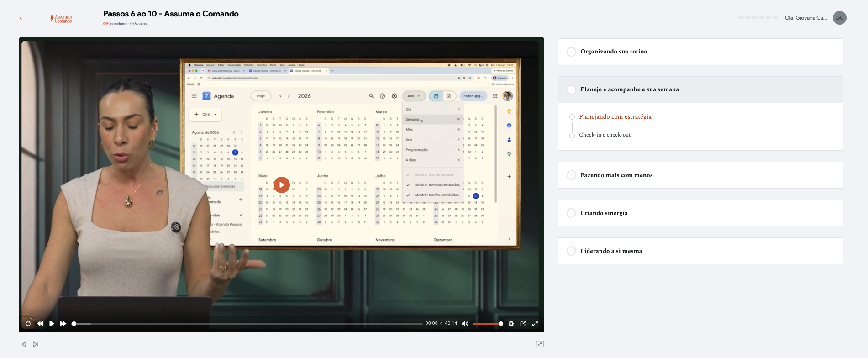Open the Check-in e check-out lesson
The width and height of the screenshot is (868, 358).
coord(605,135)
